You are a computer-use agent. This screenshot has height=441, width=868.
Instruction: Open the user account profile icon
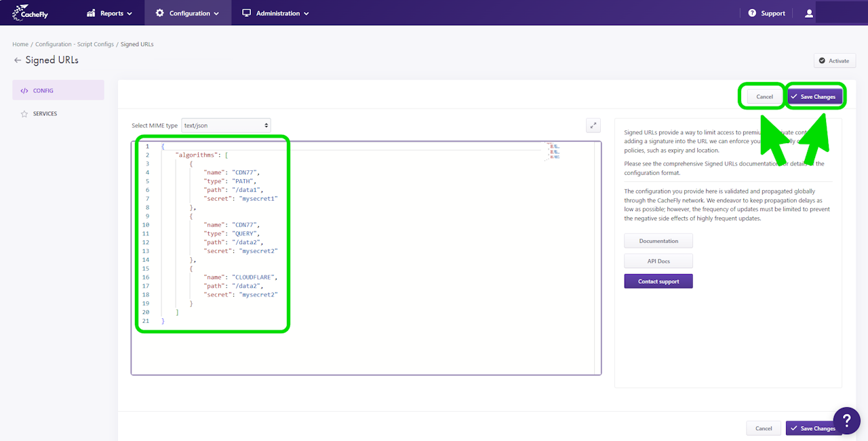(808, 13)
